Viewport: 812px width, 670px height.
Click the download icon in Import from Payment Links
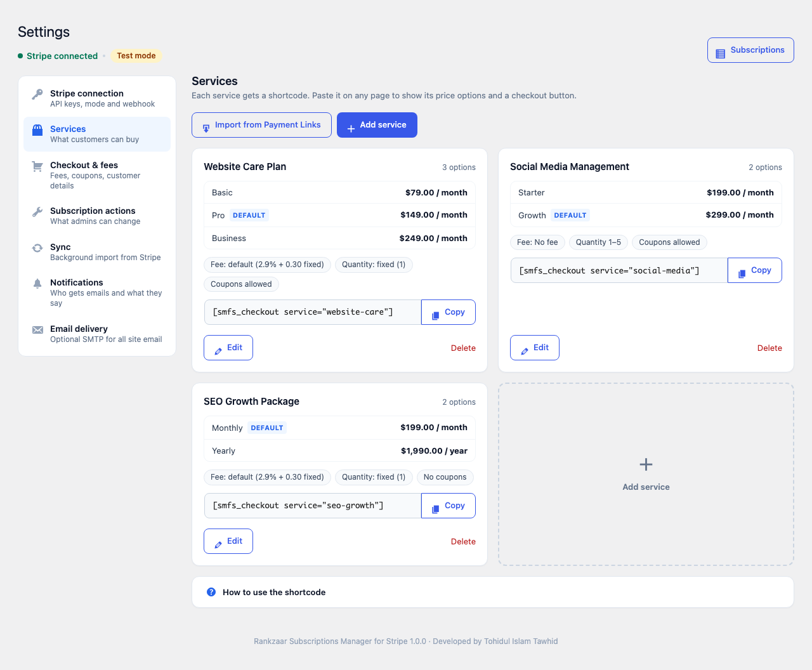[x=206, y=128]
